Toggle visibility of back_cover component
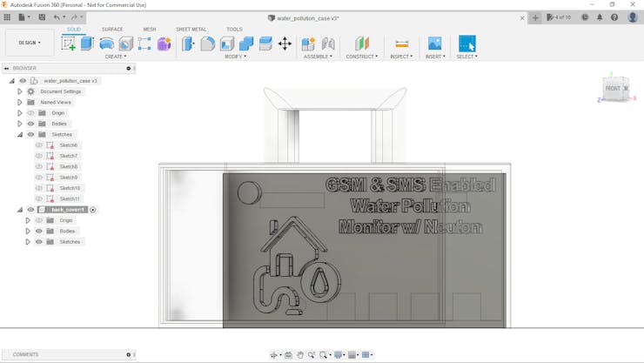 tap(30, 210)
